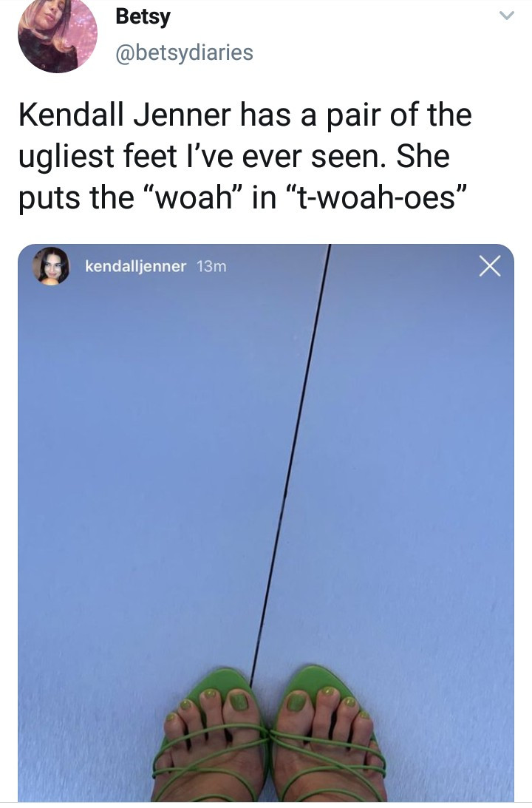Close the story with the X icon

490,266
